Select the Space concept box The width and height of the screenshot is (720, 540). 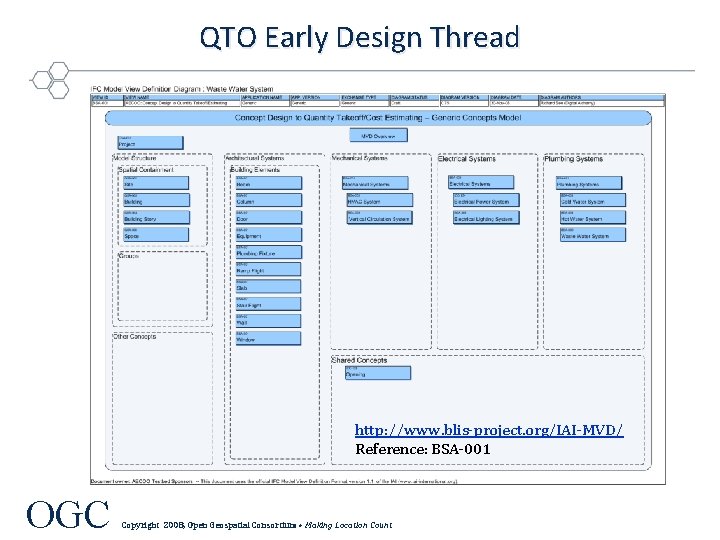click(x=156, y=235)
